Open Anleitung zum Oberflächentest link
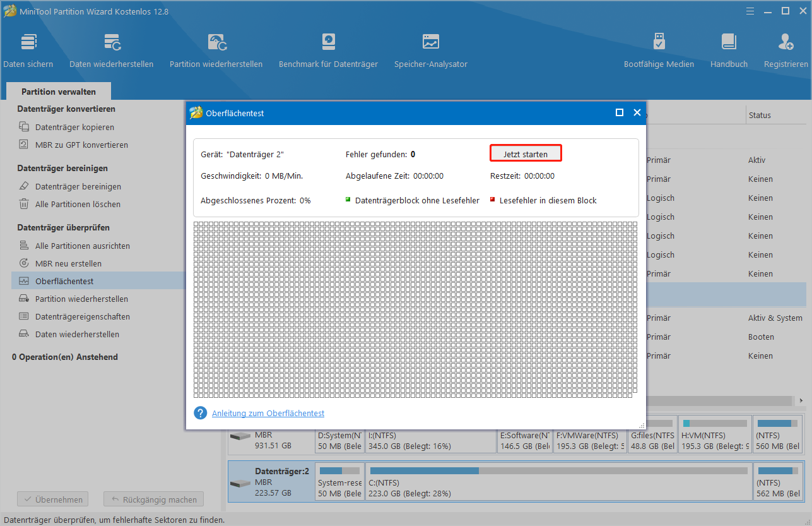812x526 pixels. [268, 413]
